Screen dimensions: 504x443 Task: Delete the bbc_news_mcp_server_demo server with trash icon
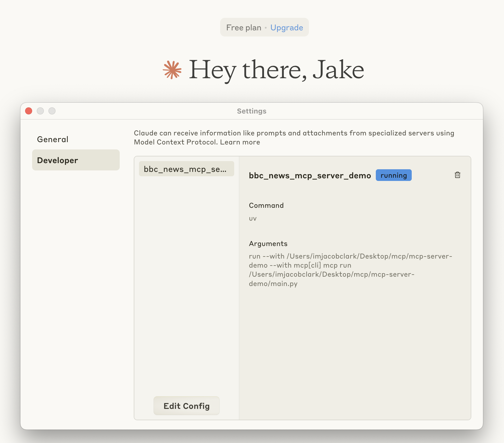click(x=457, y=175)
